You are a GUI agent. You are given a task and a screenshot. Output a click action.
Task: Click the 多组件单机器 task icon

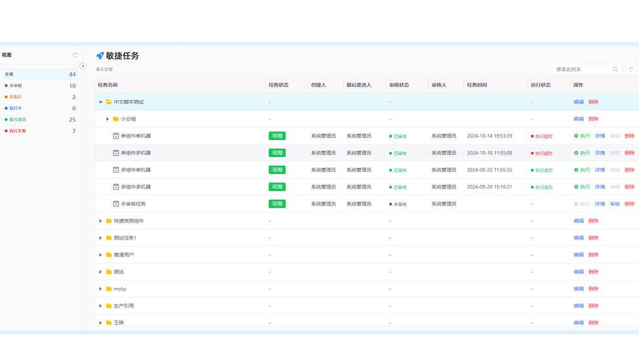pos(116,170)
